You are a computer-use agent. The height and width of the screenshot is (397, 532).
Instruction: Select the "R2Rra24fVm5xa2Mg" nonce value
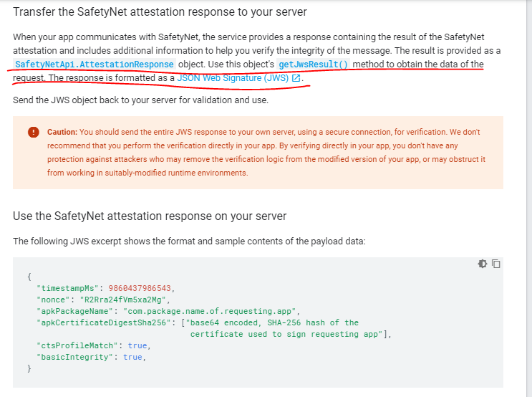click(x=123, y=300)
